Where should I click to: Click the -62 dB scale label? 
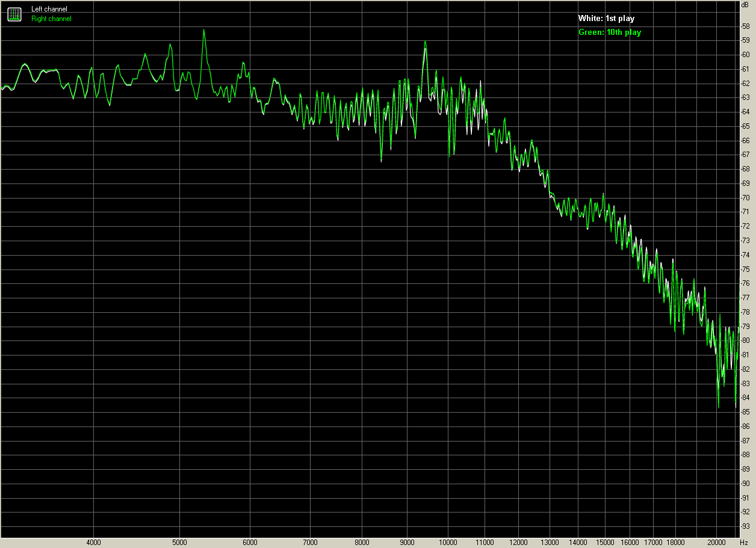click(745, 84)
